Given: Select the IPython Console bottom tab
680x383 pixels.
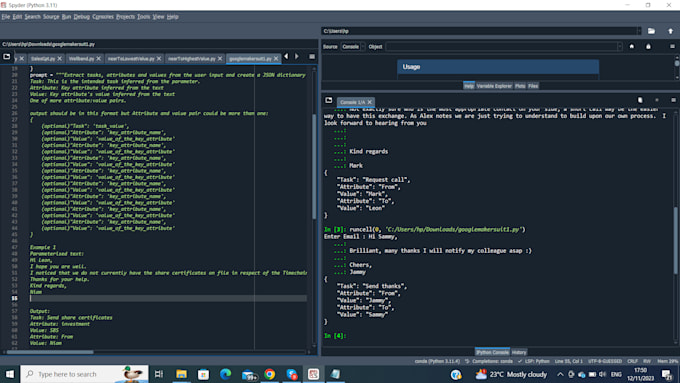Looking at the screenshot, I should click(493, 352).
